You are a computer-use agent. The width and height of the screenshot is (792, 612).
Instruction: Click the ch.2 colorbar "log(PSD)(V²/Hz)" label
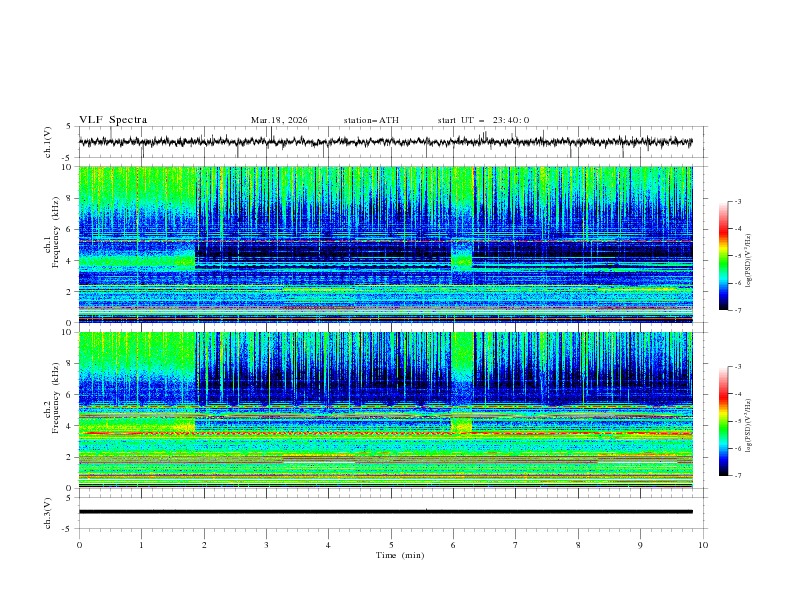coord(749,426)
